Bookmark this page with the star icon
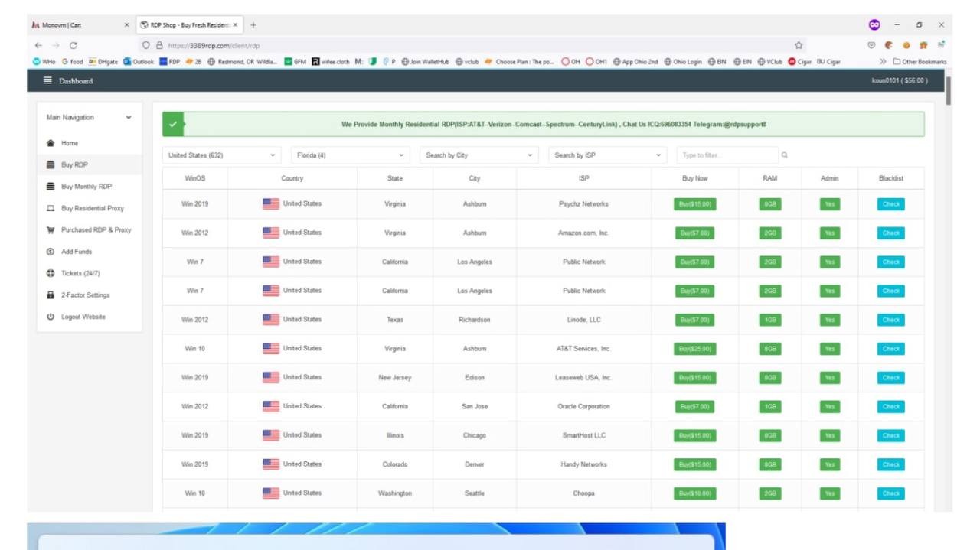This screenshot has height=550, width=980. 799,45
